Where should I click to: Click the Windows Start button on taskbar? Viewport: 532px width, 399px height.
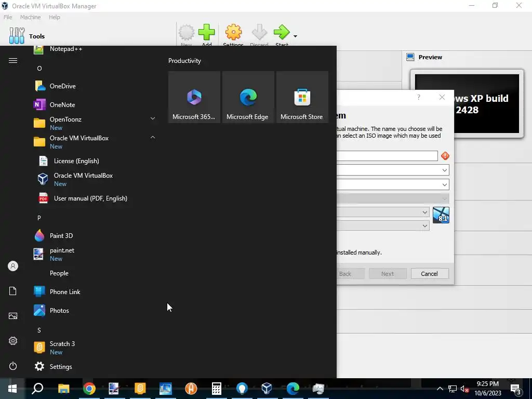pyautogui.click(x=12, y=389)
